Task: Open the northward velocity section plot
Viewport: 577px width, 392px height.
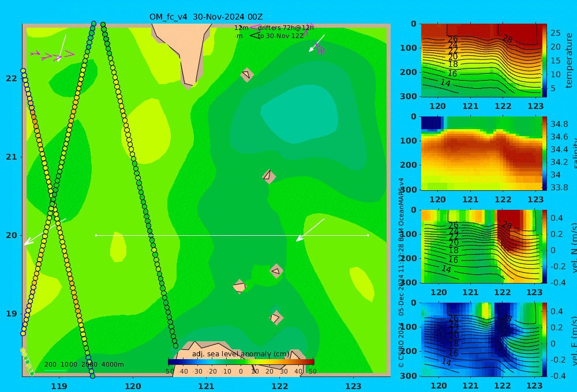Action: (481, 246)
